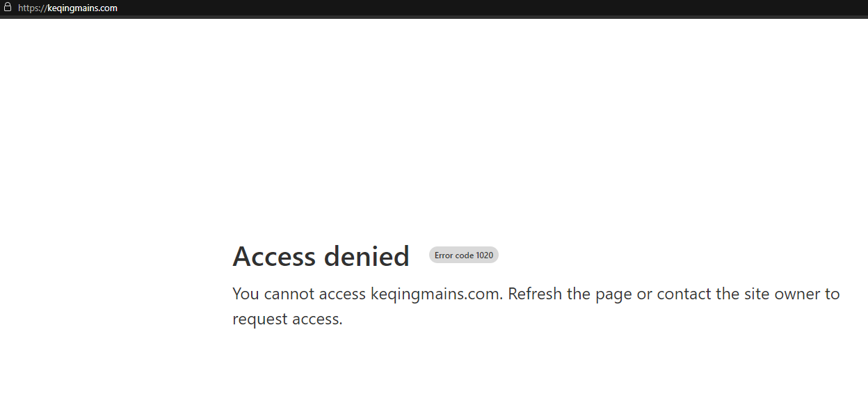Click the keqingmains.com domain in the address bar
Viewport: 868px width, 410px height.
(x=82, y=8)
